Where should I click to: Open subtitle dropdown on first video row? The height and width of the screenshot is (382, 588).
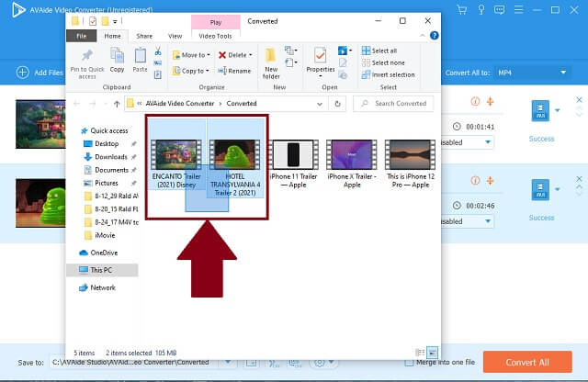click(x=488, y=142)
